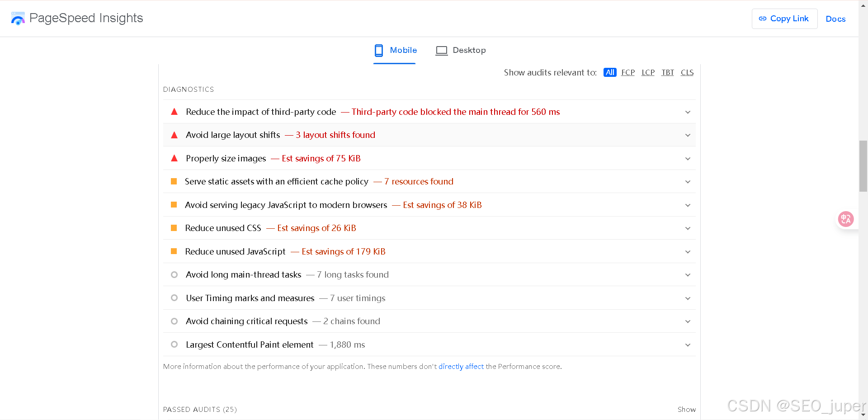The image size is (868, 420).
Task: Expand the Avoid chaining critical requests chevron
Action: (688, 321)
